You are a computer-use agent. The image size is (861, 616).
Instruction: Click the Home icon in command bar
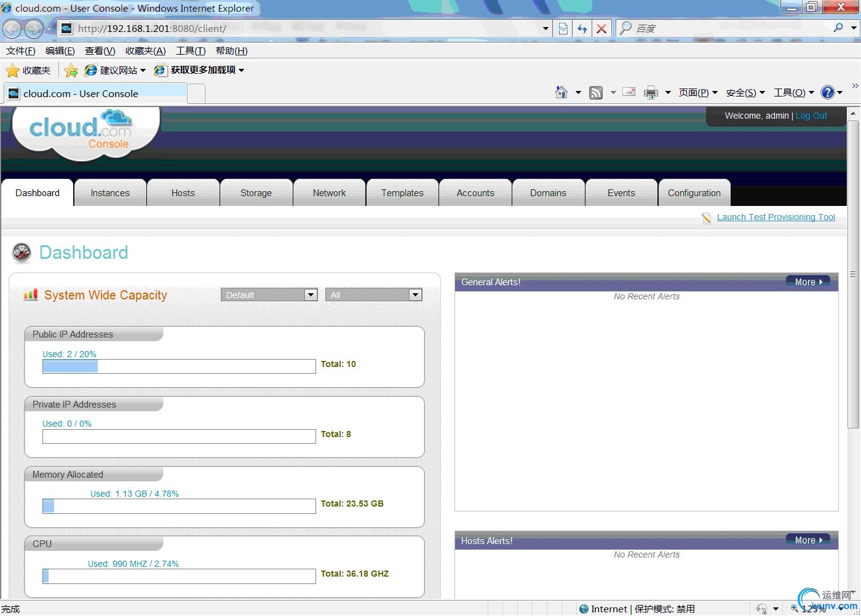(561, 92)
